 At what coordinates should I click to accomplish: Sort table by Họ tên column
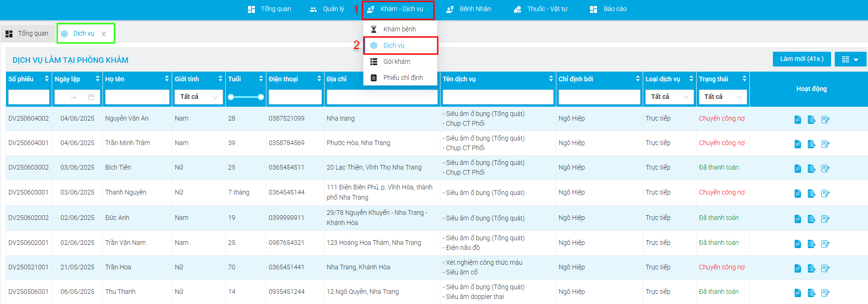click(167, 79)
